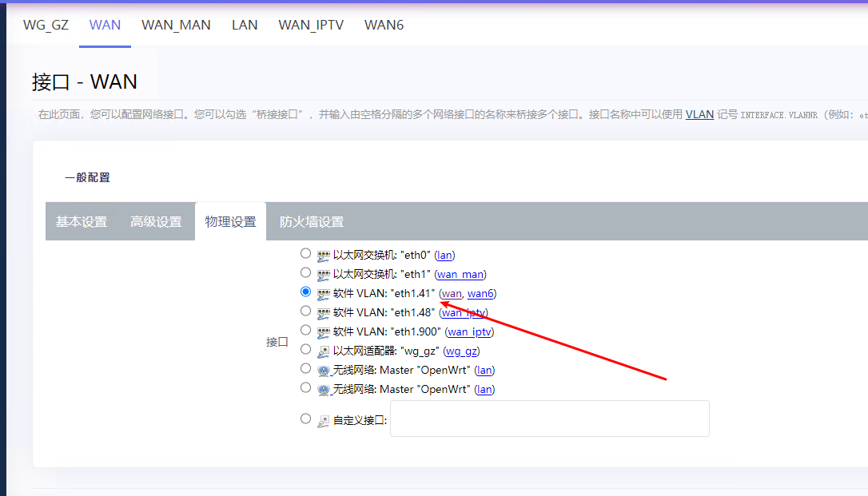868x496 pixels.
Task: Click the 自定义接口 row icon
Action: (x=324, y=421)
